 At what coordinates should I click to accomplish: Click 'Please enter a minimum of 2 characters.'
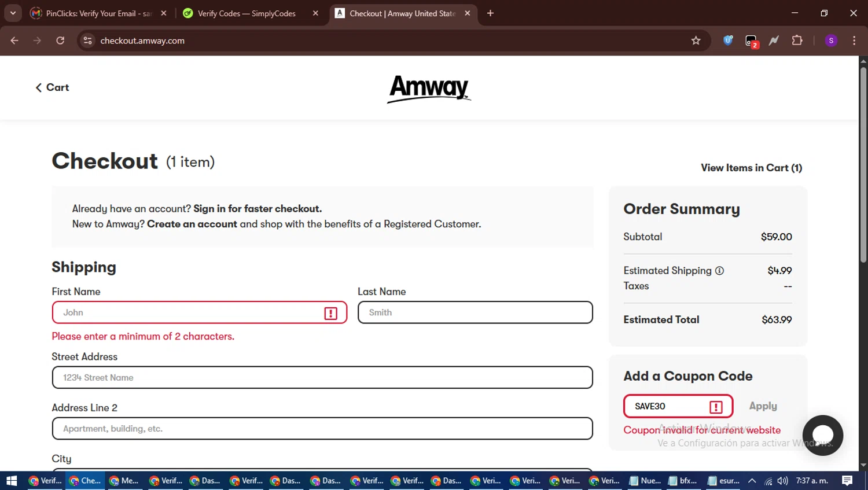tap(143, 336)
